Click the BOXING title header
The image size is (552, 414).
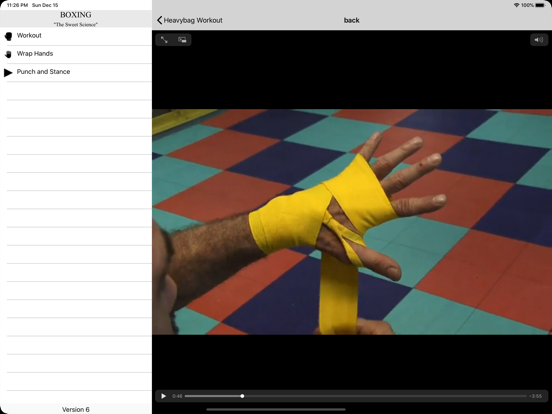click(x=76, y=15)
